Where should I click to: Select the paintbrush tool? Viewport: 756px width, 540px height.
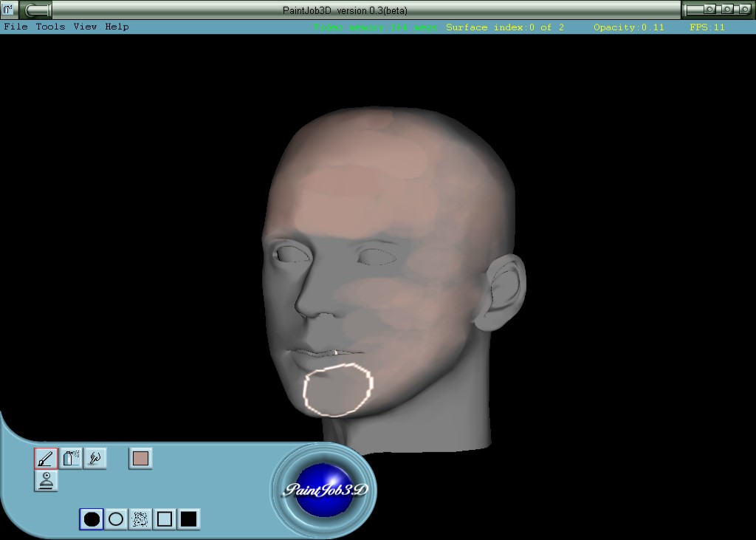(x=47, y=459)
